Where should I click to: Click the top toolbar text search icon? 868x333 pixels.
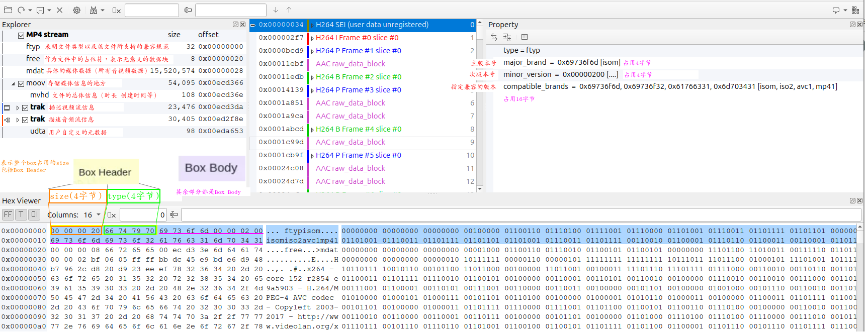click(188, 10)
